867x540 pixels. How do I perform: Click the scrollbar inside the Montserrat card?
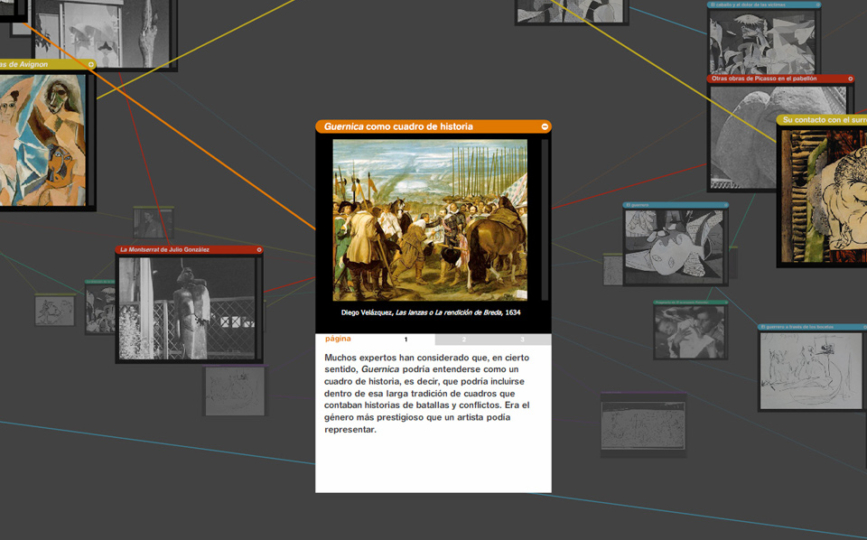point(258,308)
